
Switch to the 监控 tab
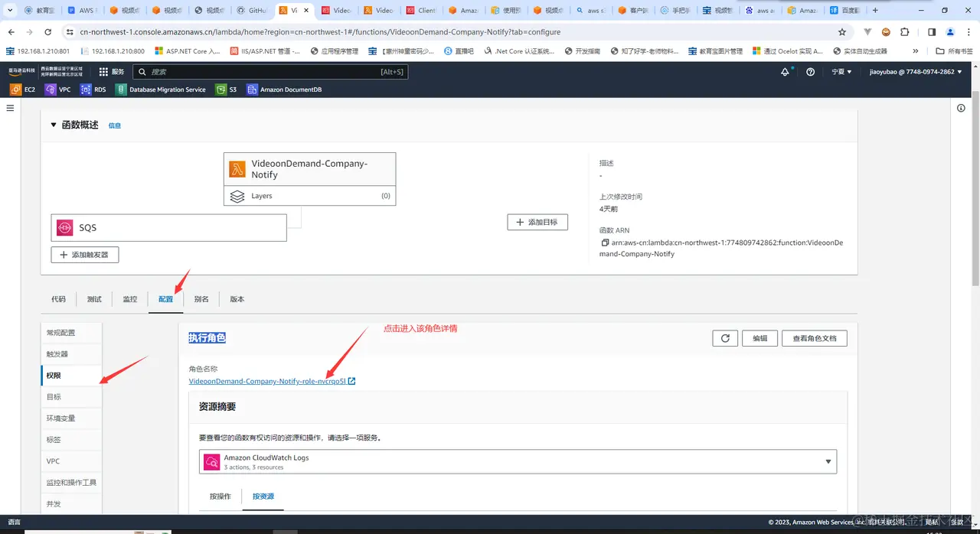130,299
